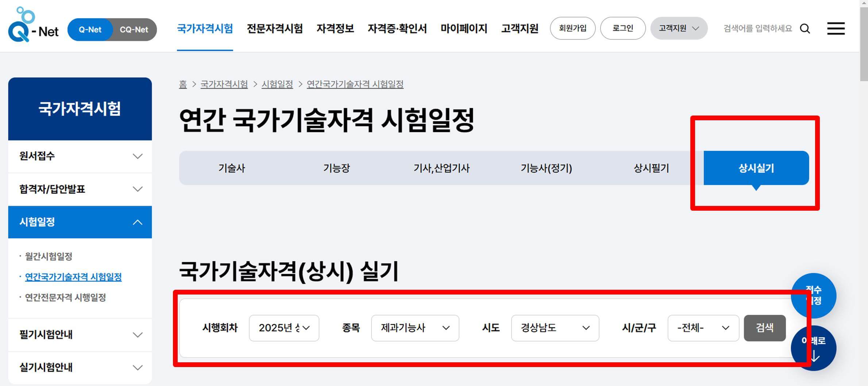This screenshot has height=386, width=868.
Task: Click the floating 접수일정 circular button
Action: click(x=814, y=295)
